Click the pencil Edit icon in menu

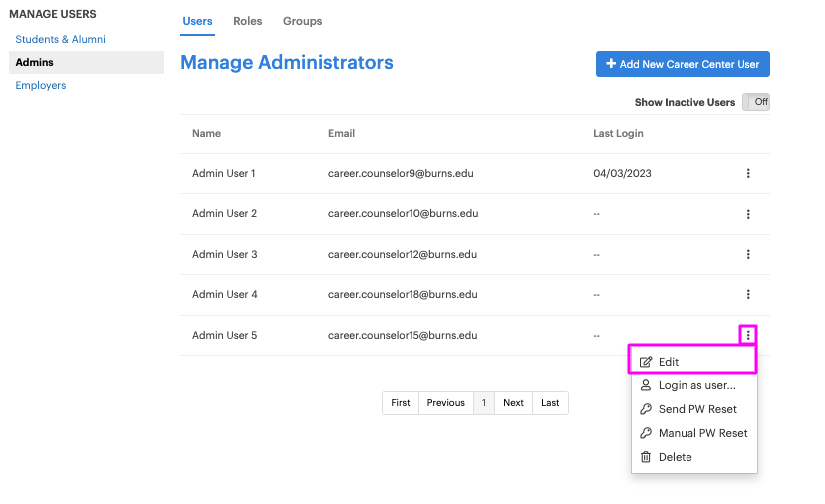tap(645, 362)
